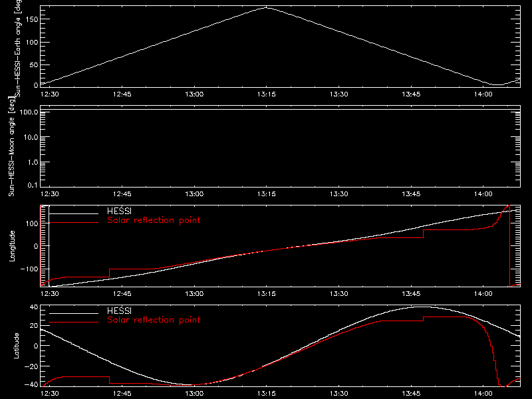Click the 100 tick label on Longitude plot
Image resolution: width=532 pixels, height=399 pixels.
32,223
